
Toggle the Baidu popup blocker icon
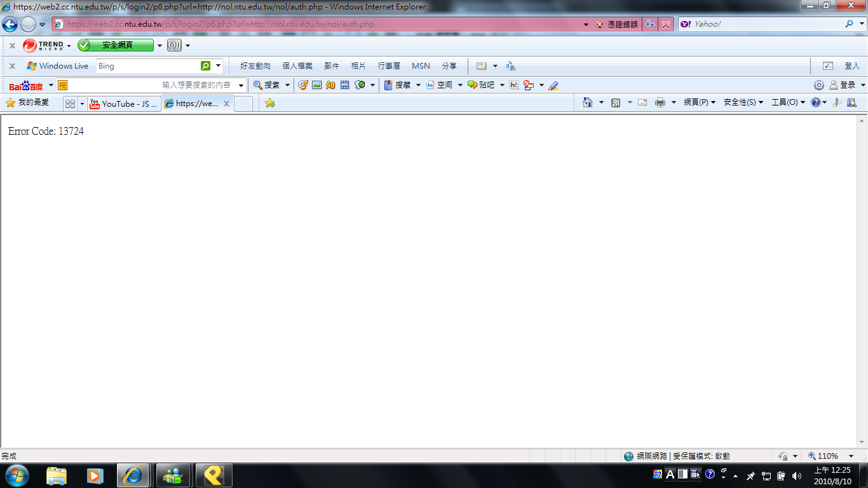(x=528, y=85)
